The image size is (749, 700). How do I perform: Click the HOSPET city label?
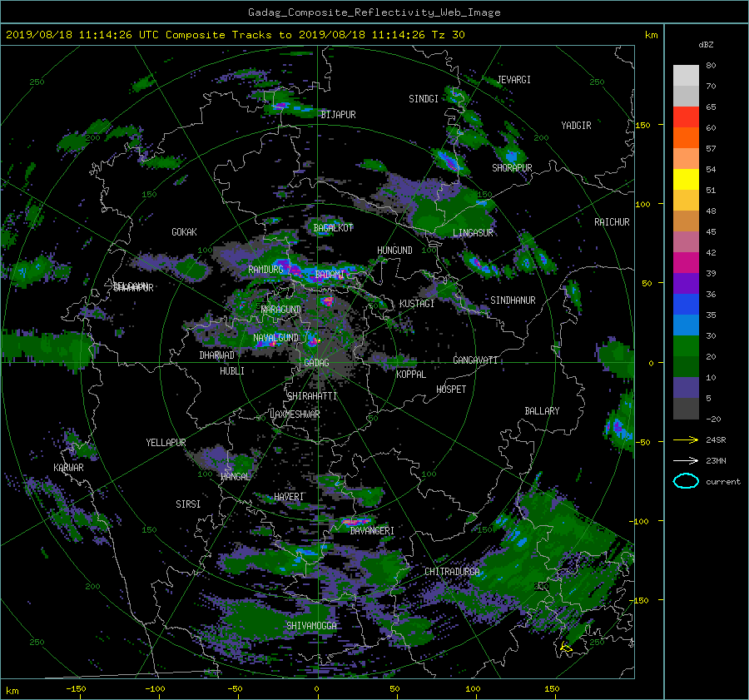click(x=451, y=390)
